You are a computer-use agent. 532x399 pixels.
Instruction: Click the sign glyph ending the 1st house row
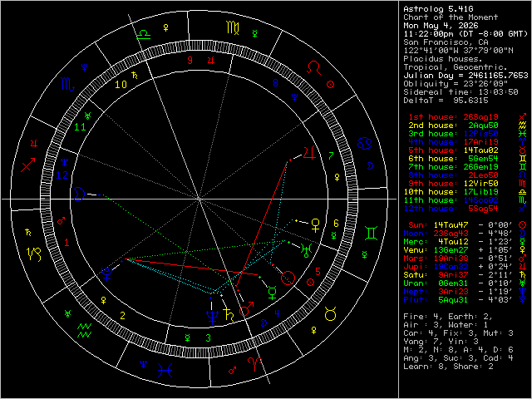523,116
